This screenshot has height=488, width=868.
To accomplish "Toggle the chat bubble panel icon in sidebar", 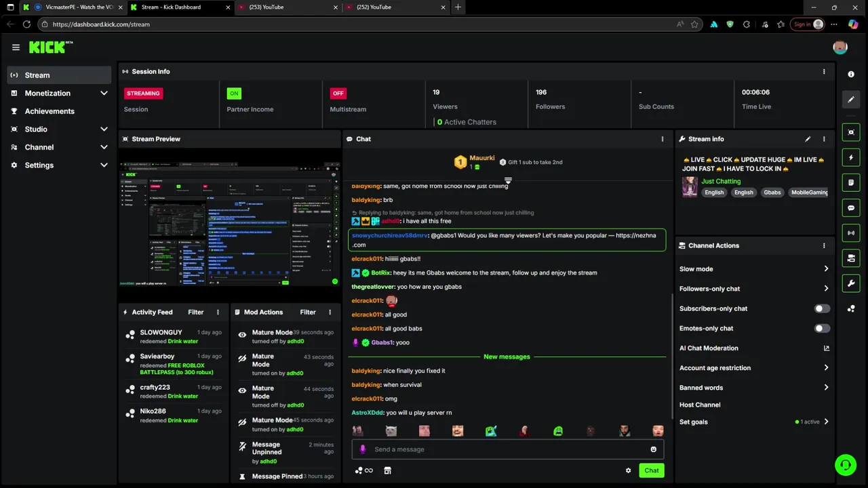I will (851, 207).
